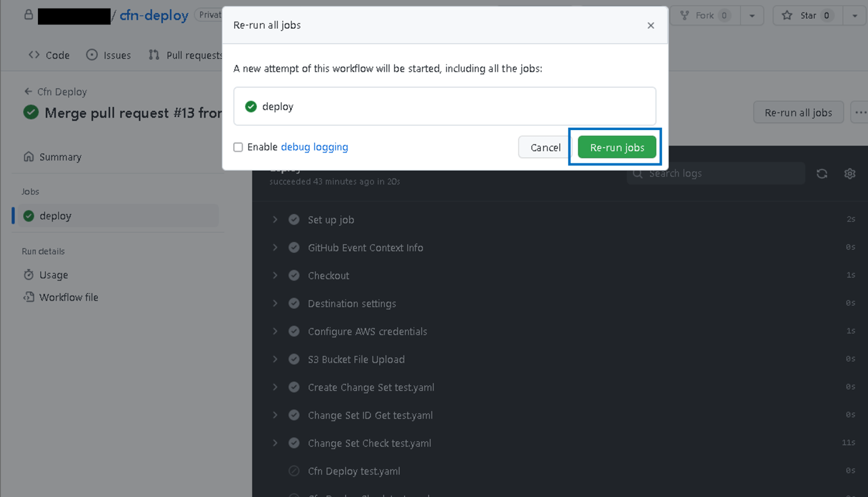The height and width of the screenshot is (497, 868).
Task: Click the Star icon
Action: pos(787,15)
